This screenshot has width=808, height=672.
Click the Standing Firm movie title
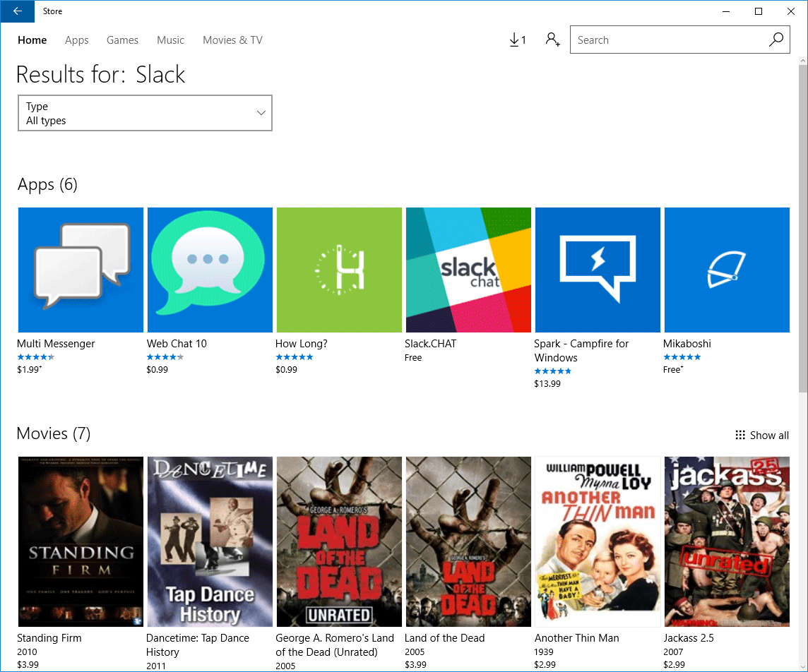tap(49, 638)
